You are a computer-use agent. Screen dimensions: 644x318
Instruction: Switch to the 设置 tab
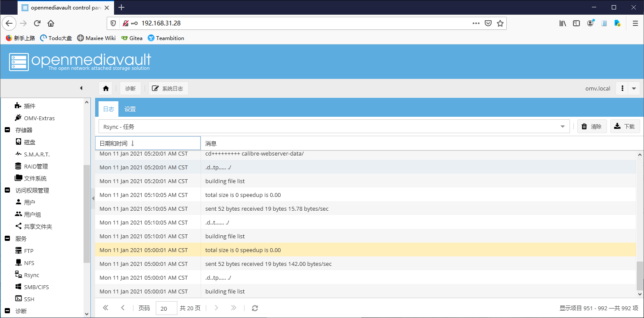click(130, 109)
